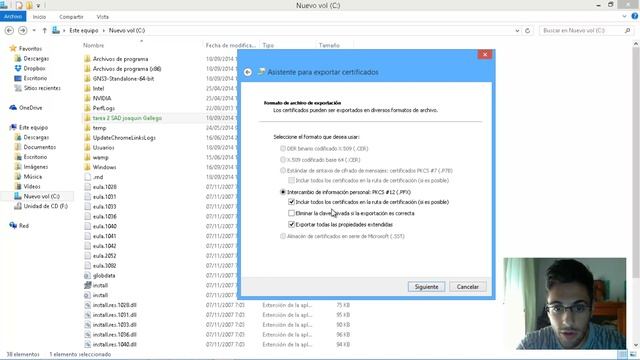Open recent locations dropdown beside forward arrow
The height and width of the screenshot is (360, 640).
(34, 31)
